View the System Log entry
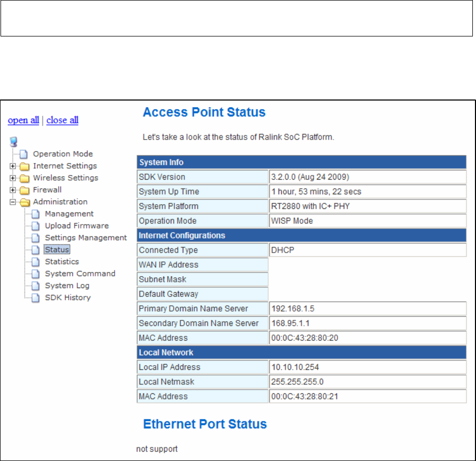 click(67, 286)
